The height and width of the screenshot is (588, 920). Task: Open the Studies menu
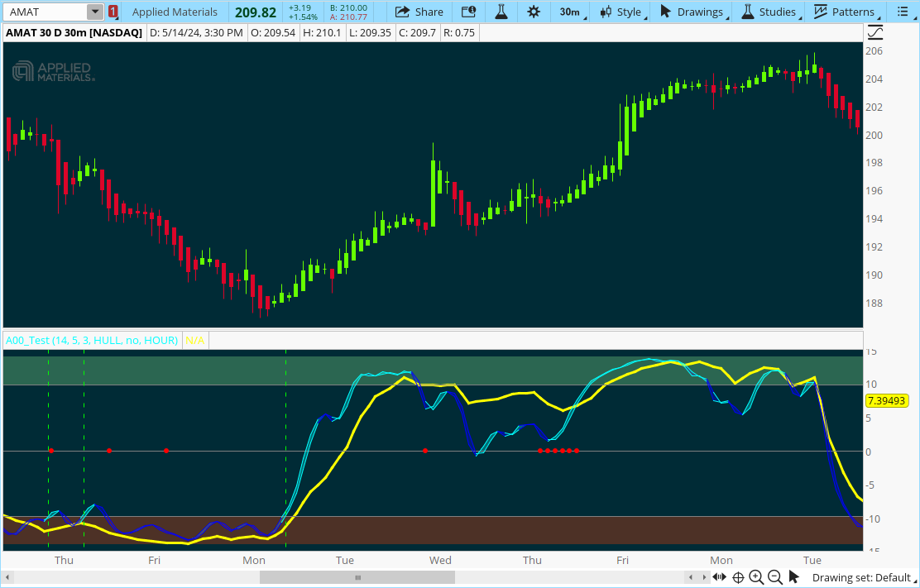pyautogui.click(x=772, y=12)
